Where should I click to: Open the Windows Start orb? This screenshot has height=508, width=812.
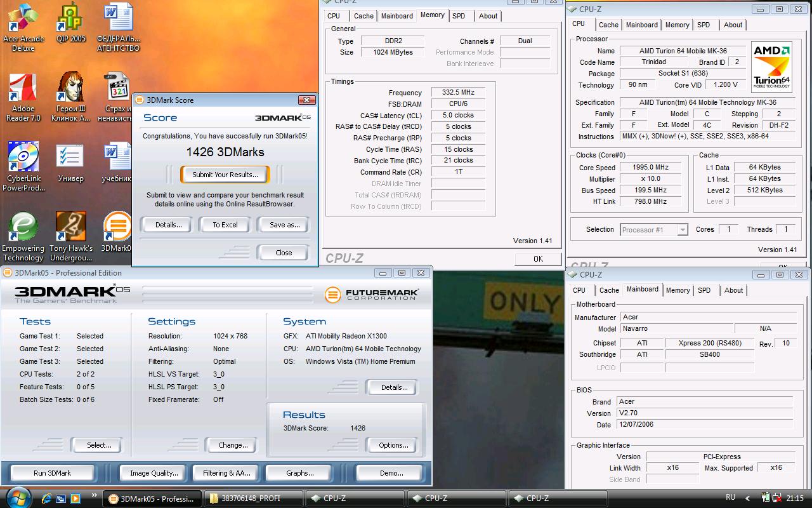[x=17, y=498]
